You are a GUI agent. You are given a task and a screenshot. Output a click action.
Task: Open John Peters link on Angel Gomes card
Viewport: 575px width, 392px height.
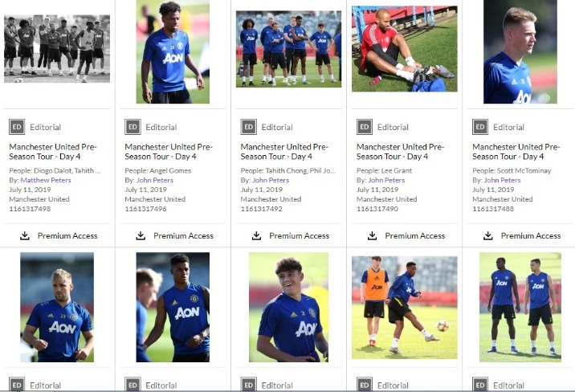155,180
